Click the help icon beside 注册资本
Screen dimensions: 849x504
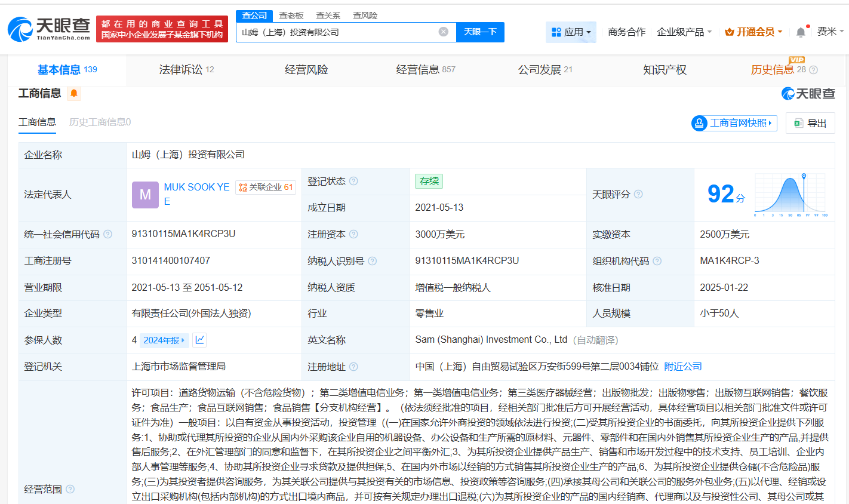tap(353, 234)
